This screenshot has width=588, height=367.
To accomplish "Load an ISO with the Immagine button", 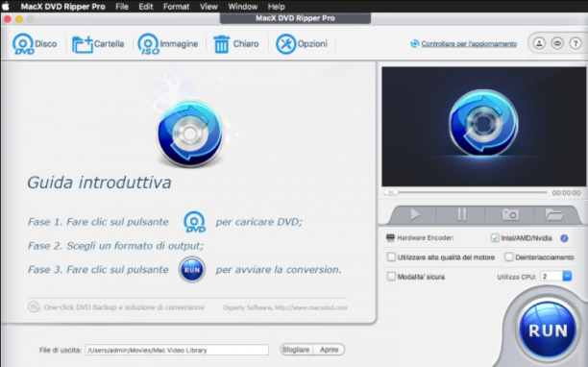I will click(167, 44).
